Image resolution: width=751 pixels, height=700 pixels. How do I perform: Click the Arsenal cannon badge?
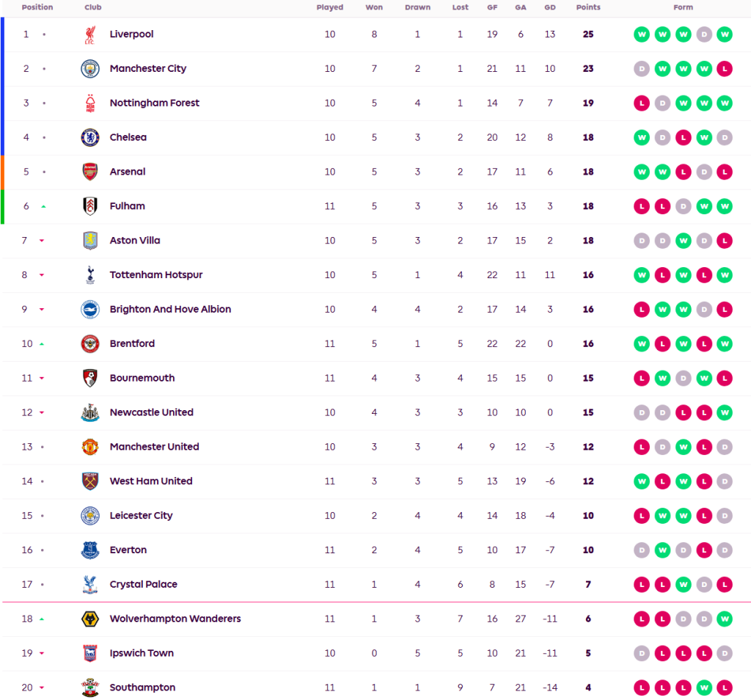point(89,172)
